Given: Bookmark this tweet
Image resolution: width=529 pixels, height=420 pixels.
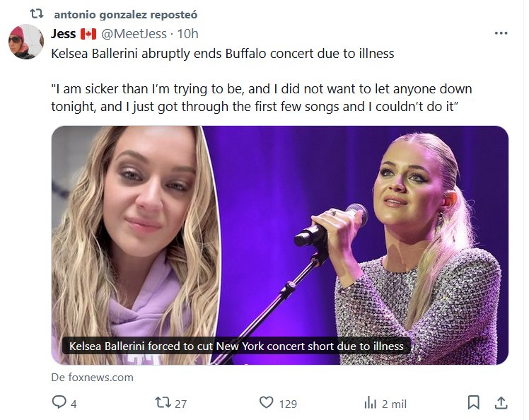Looking at the screenshot, I should pyautogui.click(x=474, y=403).
